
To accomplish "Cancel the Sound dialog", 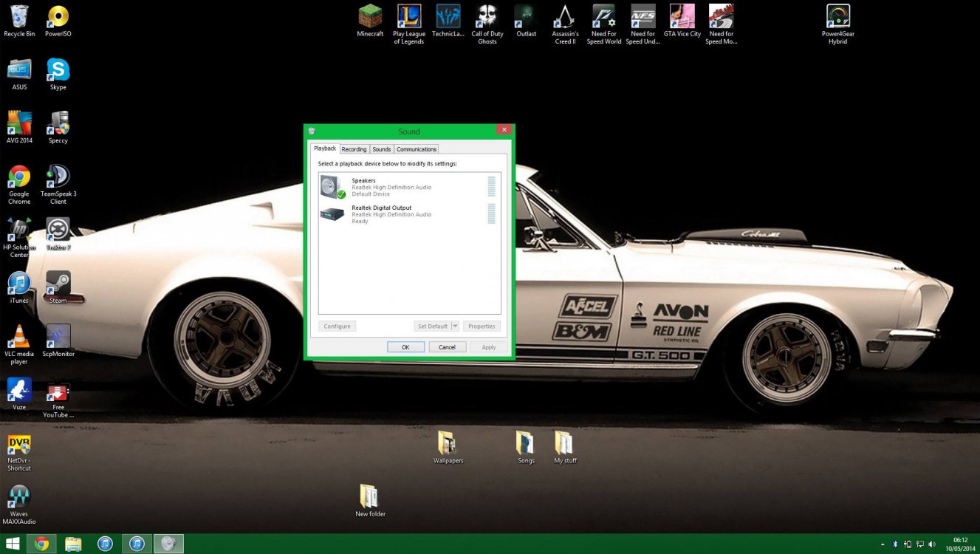I will pyautogui.click(x=447, y=346).
